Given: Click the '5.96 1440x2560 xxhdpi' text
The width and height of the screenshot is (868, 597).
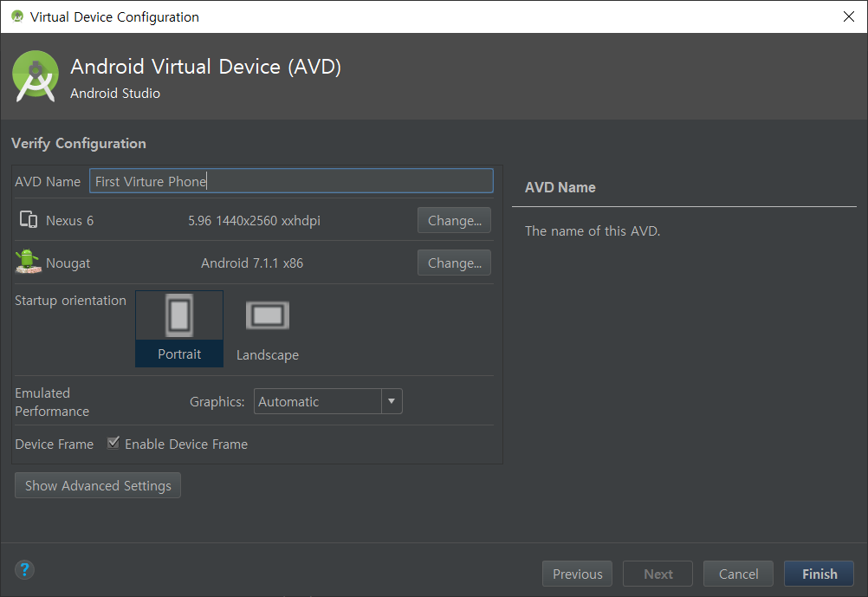Looking at the screenshot, I should pos(254,220).
